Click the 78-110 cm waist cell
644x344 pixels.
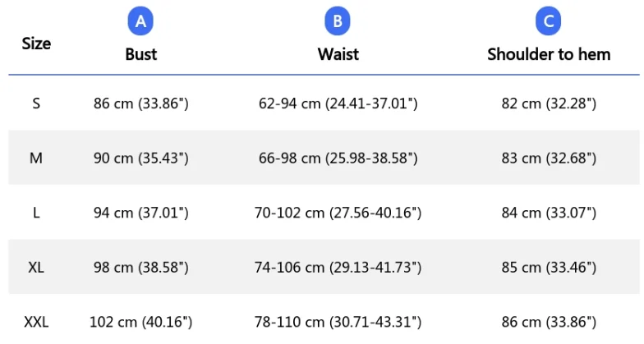[x=338, y=322]
